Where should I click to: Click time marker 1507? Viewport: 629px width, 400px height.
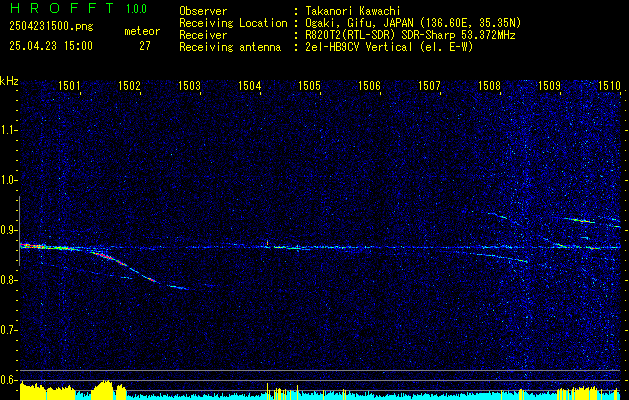click(430, 85)
